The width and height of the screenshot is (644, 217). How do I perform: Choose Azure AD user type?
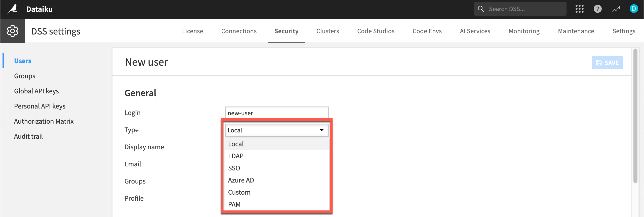277,180
